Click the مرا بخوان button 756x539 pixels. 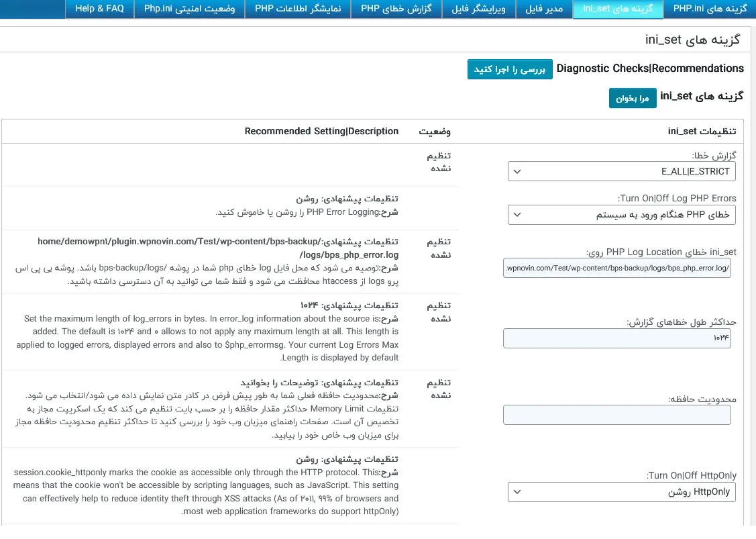(632, 98)
